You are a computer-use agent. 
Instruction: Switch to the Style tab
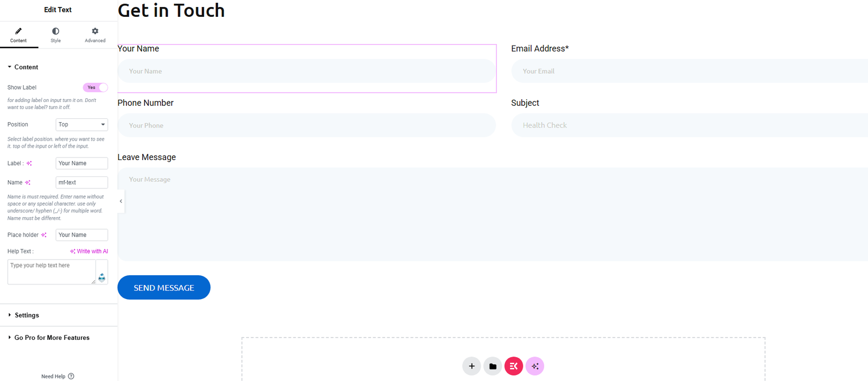(x=55, y=35)
